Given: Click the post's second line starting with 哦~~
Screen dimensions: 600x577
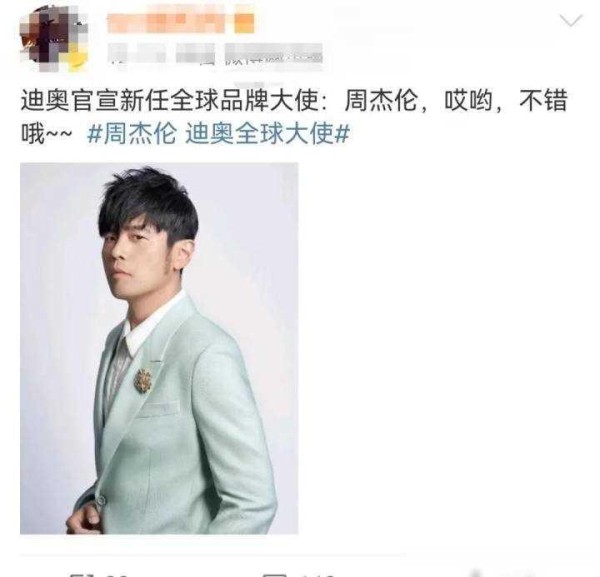Looking at the screenshot, I should [x=185, y=134].
